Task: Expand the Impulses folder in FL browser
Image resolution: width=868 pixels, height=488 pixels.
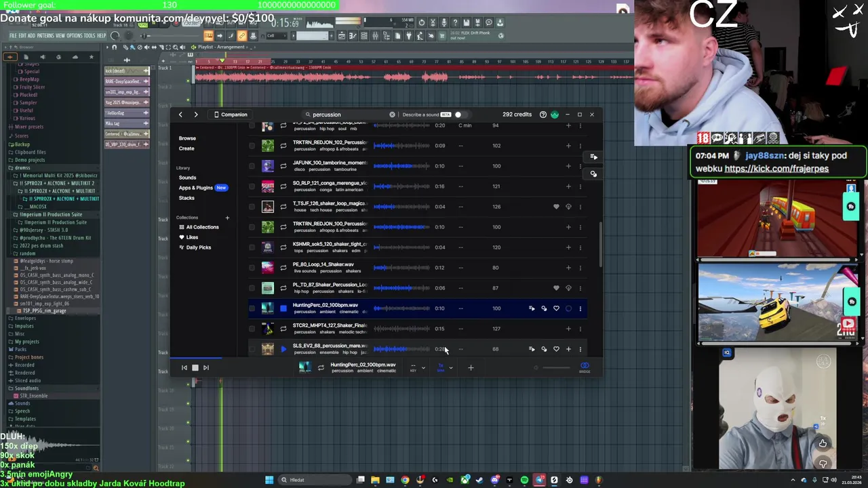Action: click(24, 326)
